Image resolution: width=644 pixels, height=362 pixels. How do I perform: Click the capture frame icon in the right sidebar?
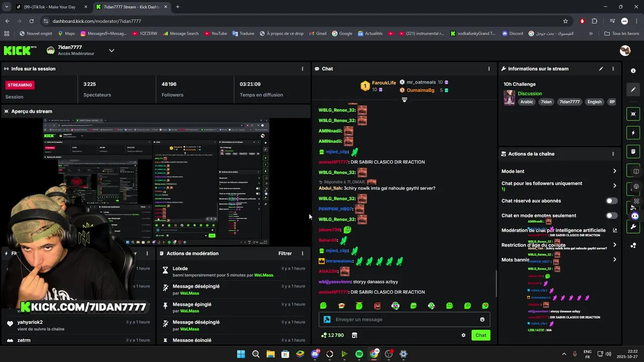point(633,114)
